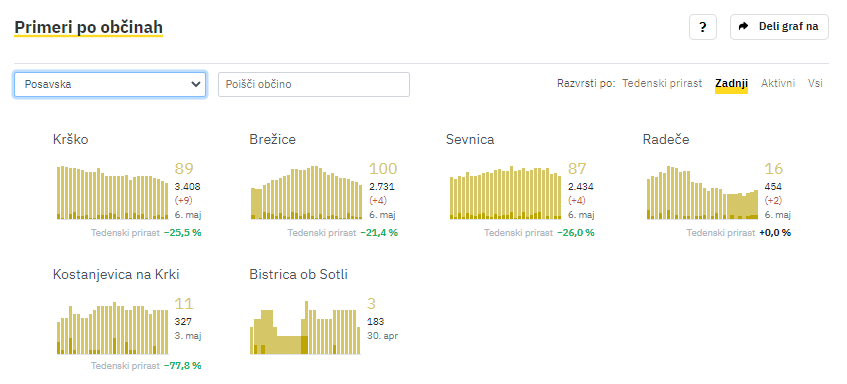Viewport: 847px width, 384px height.
Task: Click the Radeče bar chart
Action: (702, 192)
